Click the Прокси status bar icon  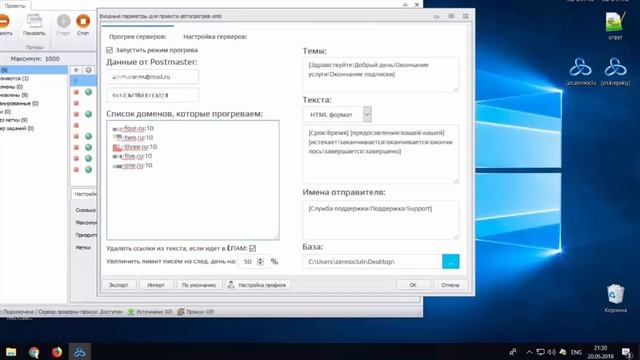point(181,312)
